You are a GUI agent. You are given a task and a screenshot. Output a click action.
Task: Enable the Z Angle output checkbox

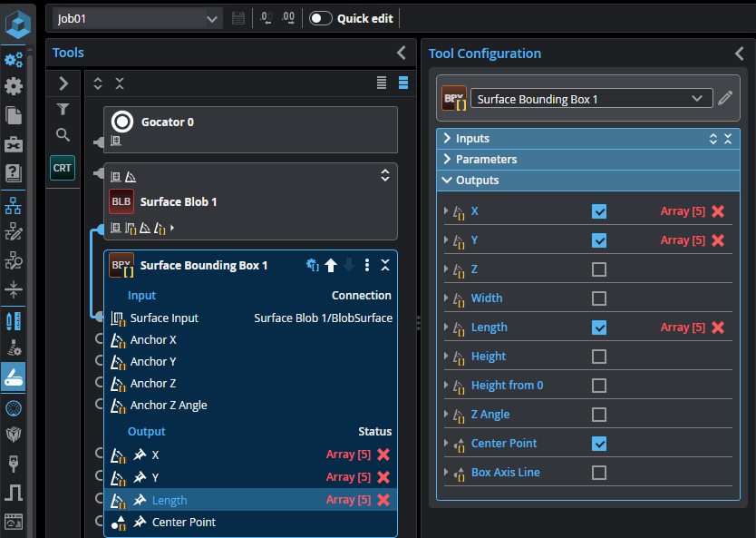tap(599, 415)
